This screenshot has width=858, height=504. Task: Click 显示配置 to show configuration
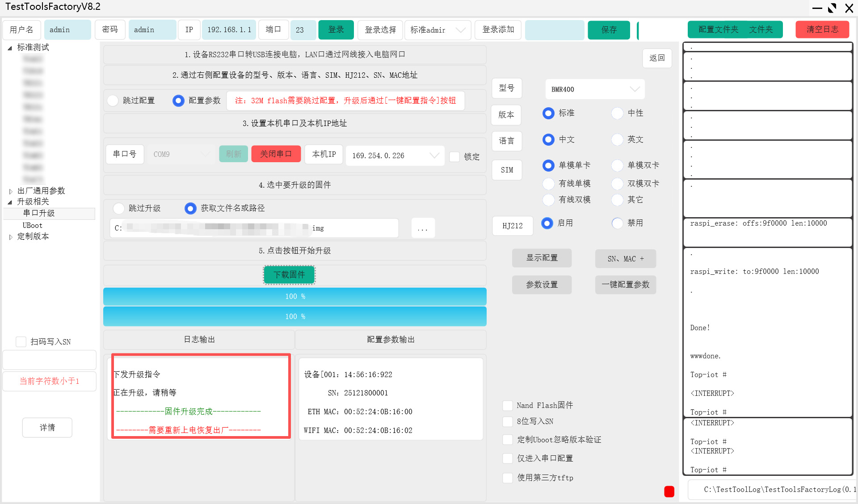coord(542,258)
